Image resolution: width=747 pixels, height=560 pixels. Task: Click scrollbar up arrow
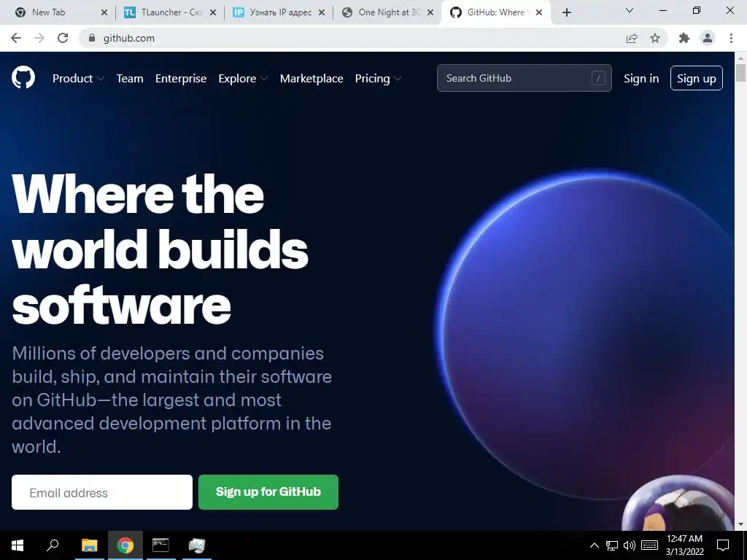click(740, 58)
